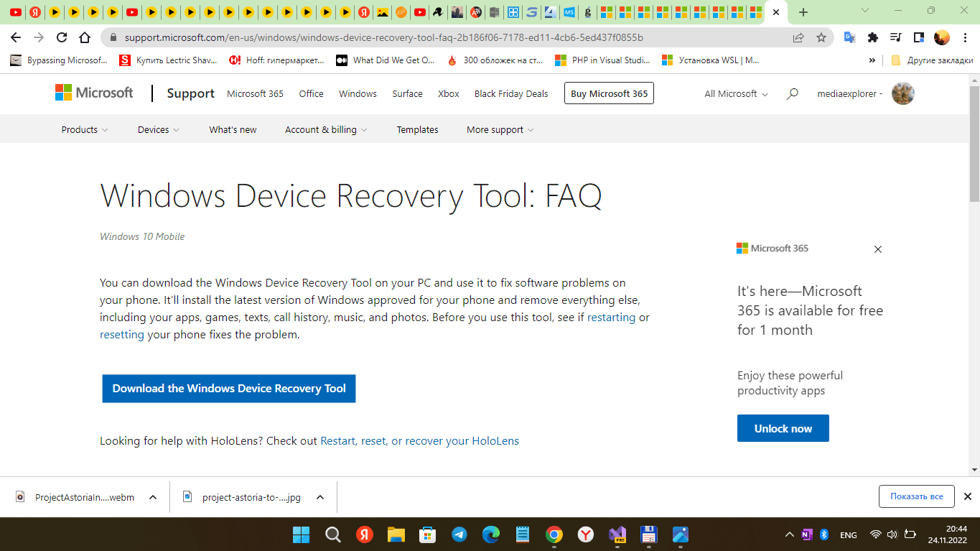Go back with the browser back arrow

16,37
